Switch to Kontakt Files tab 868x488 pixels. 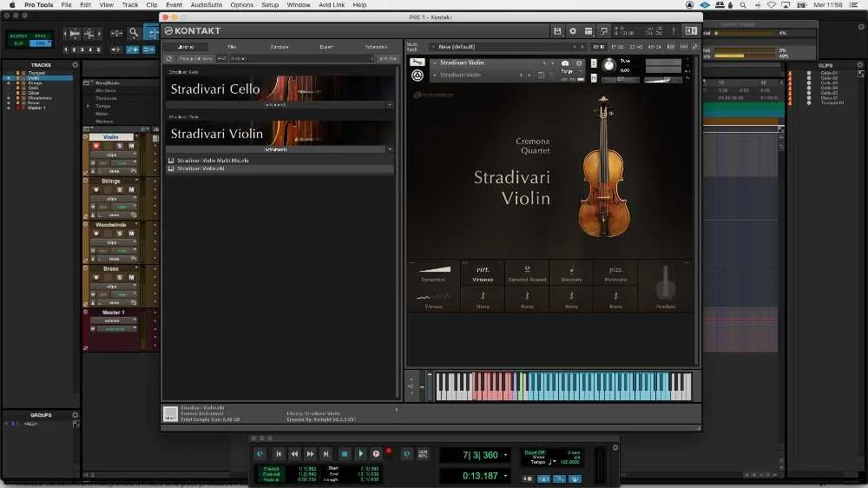click(x=232, y=47)
